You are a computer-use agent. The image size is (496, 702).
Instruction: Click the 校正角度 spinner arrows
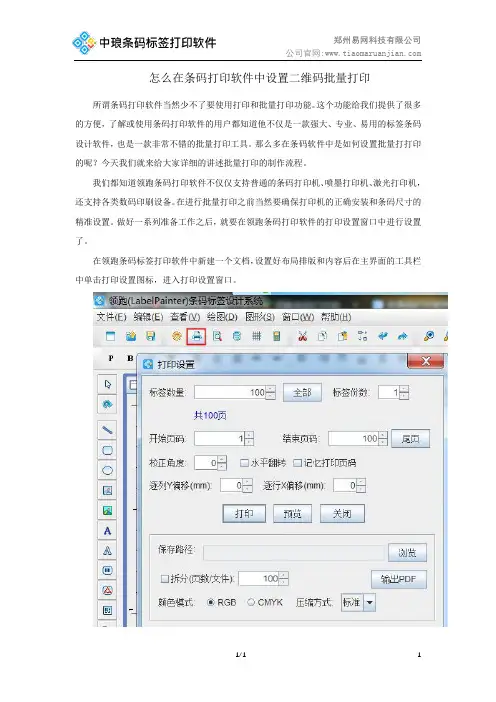[222, 463]
